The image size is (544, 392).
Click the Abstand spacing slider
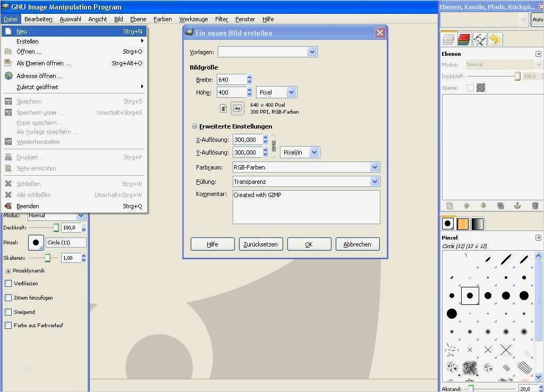pos(489,389)
